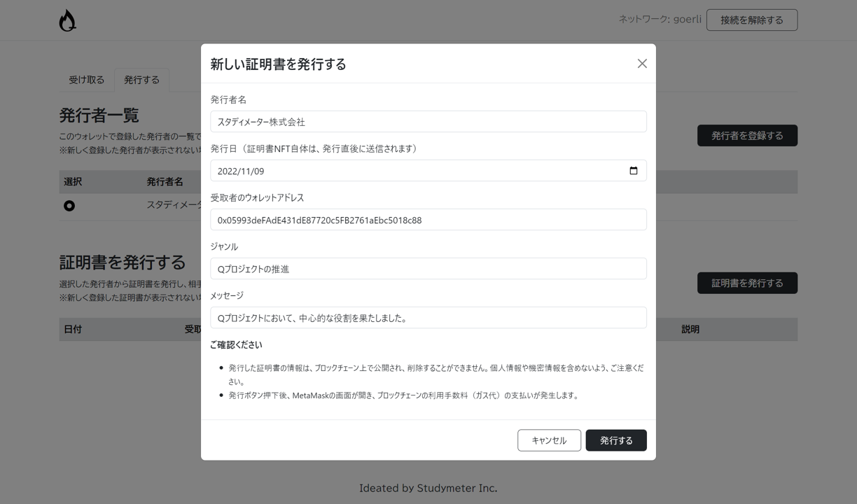
Task: Click the 発行日 date field
Action: [420, 170]
